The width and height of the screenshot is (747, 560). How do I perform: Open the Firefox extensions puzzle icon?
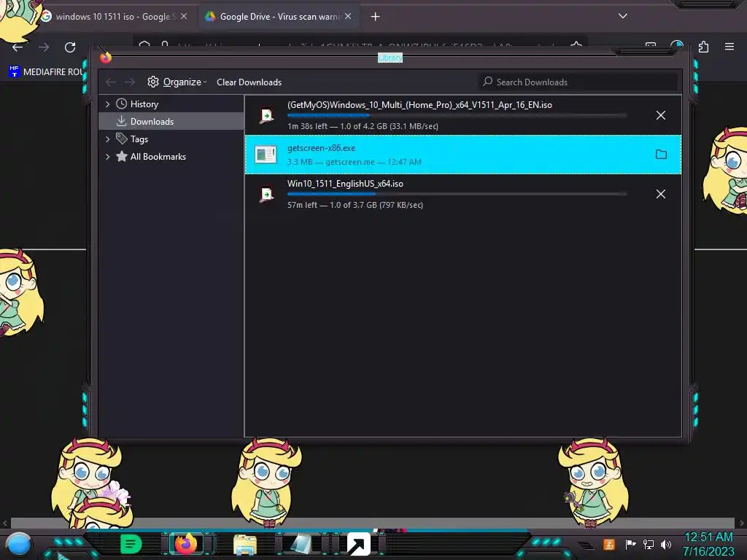coord(703,47)
